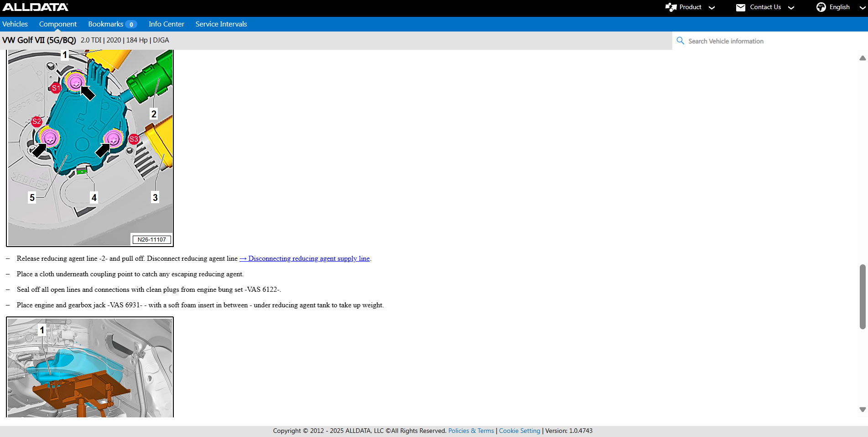Viewport: 868px width, 437px height.
Task: Click the ALLDATA logo
Action: (36, 7)
